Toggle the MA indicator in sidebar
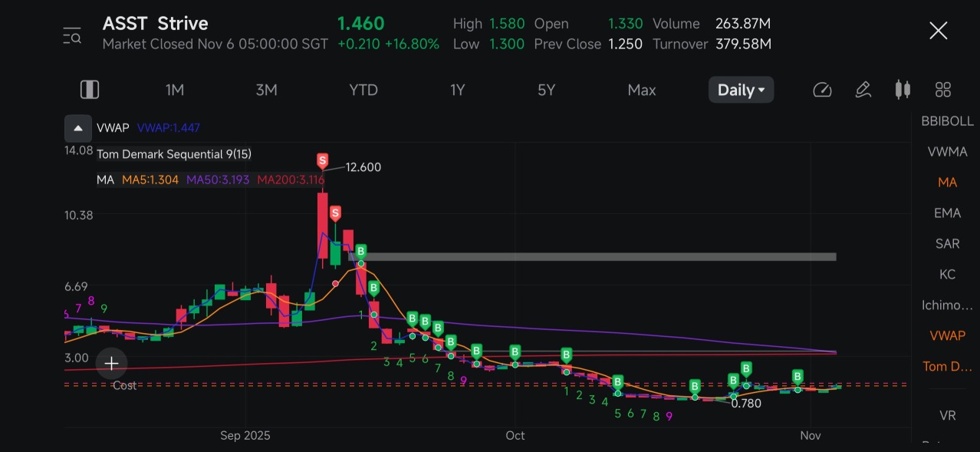The width and height of the screenshot is (980, 452). (947, 183)
